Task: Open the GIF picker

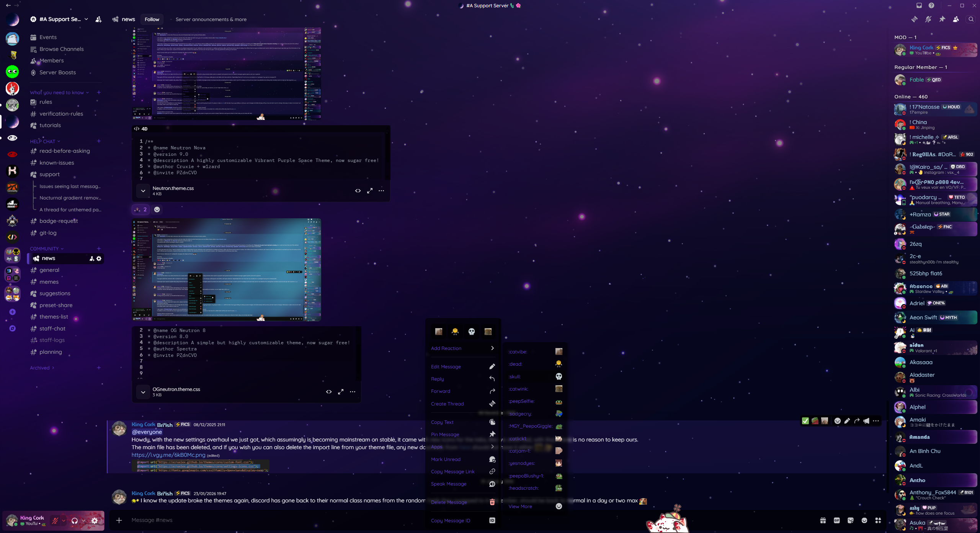Action: pyautogui.click(x=836, y=520)
